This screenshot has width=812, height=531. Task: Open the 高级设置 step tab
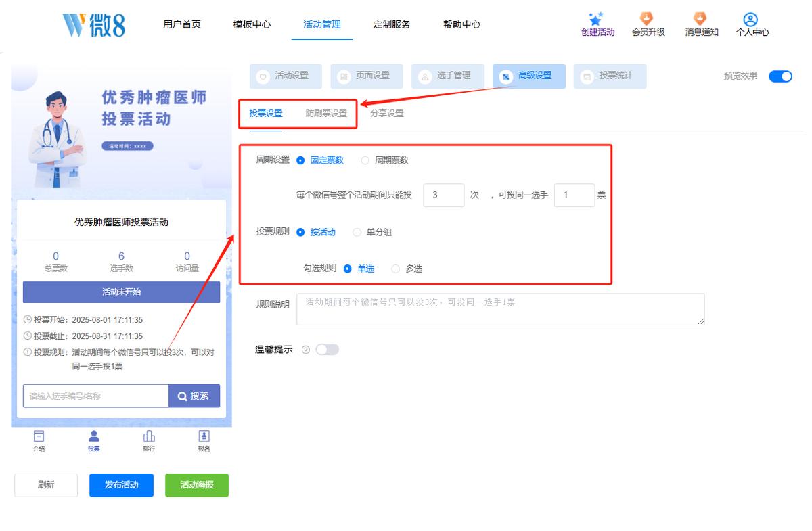click(529, 76)
